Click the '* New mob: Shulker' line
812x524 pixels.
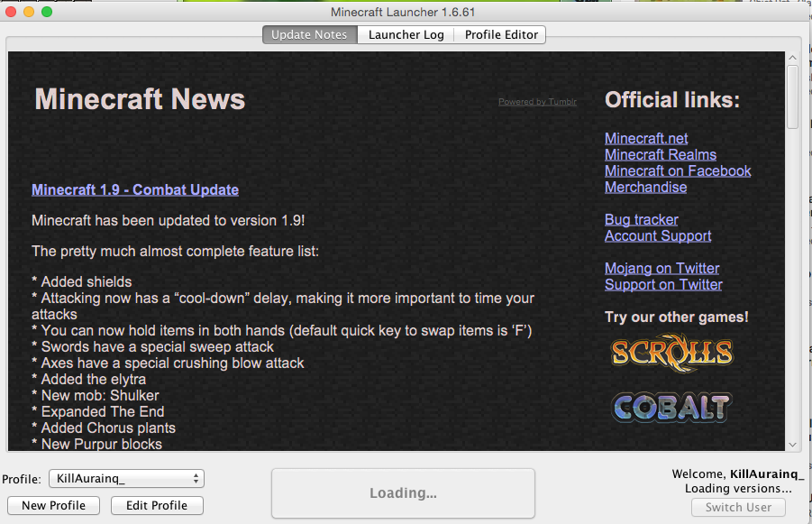point(96,395)
